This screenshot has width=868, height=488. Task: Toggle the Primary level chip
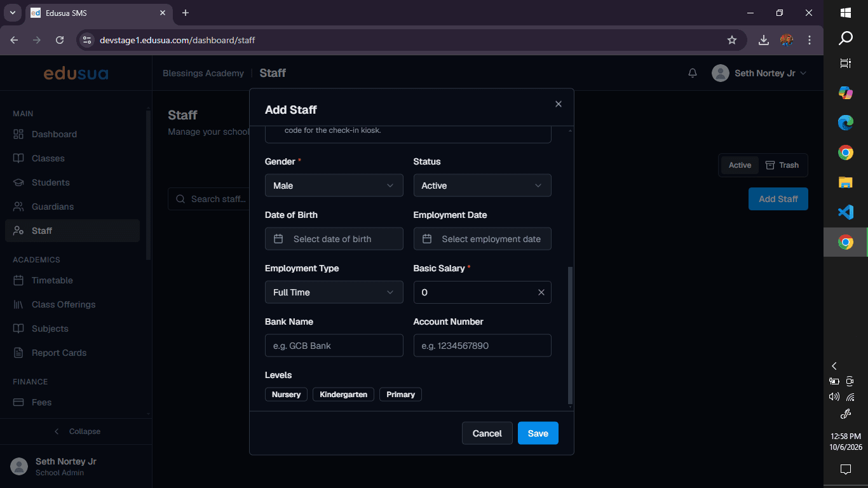click(x=400, y=395)
